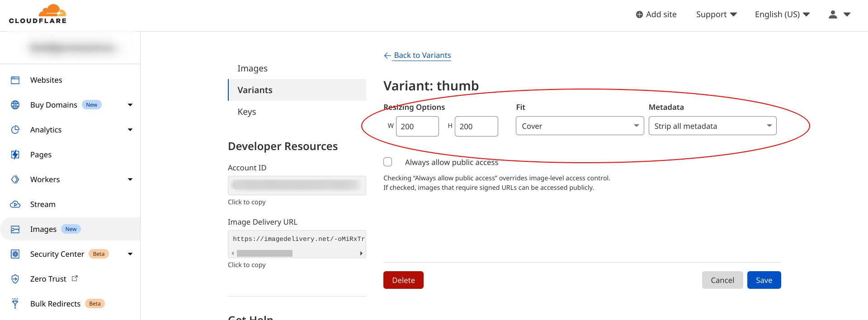Screen dimensions: 868x320
Task: Click the Workers diamond icon
Action: (15, 179)
